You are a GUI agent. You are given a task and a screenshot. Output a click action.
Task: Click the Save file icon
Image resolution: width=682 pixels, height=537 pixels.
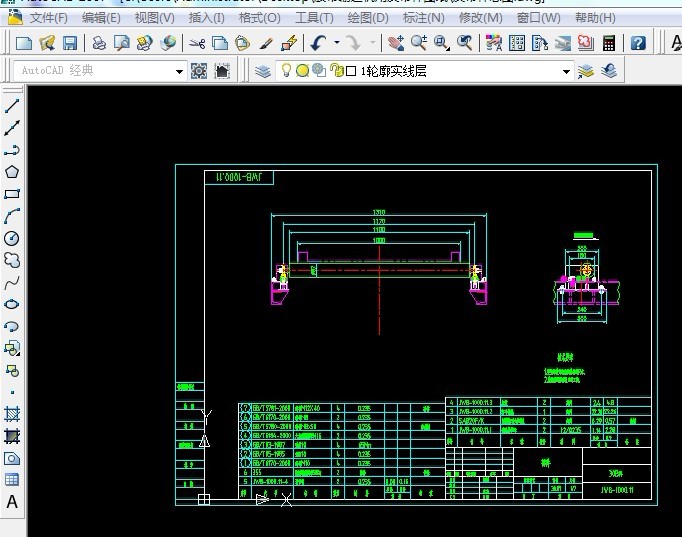click(x=70, y=43)
